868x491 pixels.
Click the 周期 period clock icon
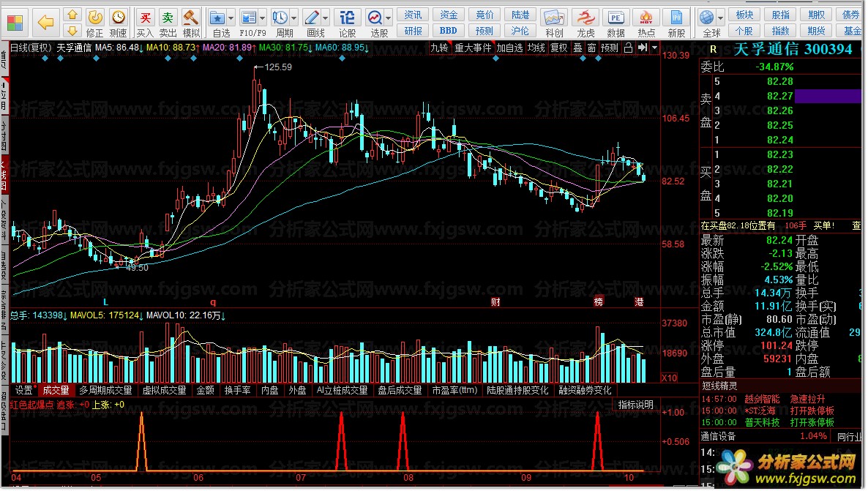(280, 18)
